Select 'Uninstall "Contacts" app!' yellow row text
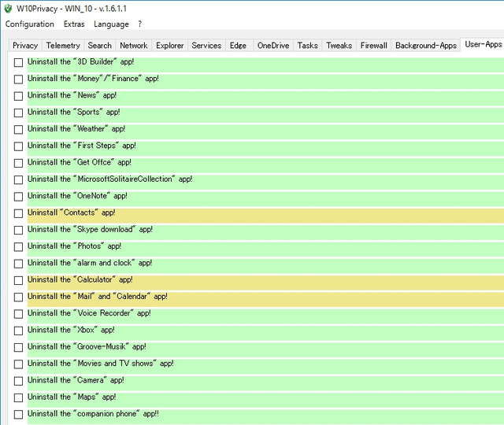This screenshot has height=425, width=504. pos(72,213)
